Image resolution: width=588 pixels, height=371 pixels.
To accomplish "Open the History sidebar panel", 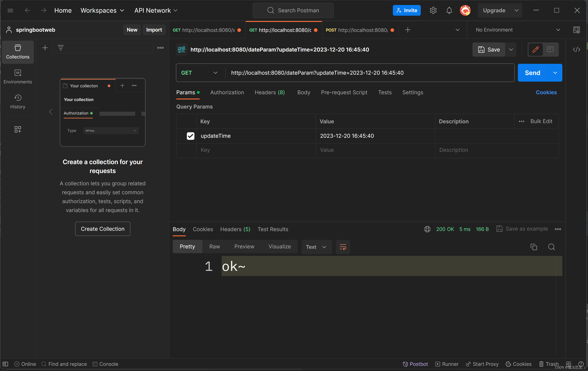I will (x=18, y=101).
